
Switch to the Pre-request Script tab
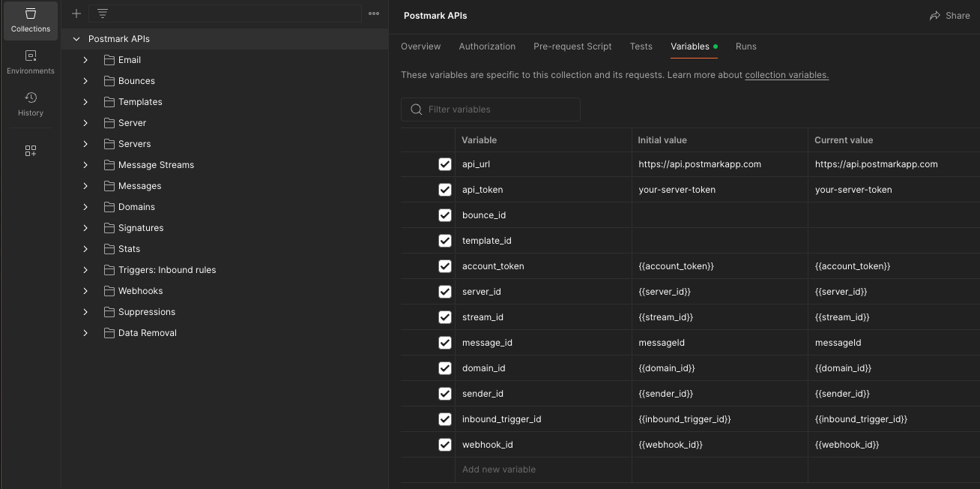[572, 46]
